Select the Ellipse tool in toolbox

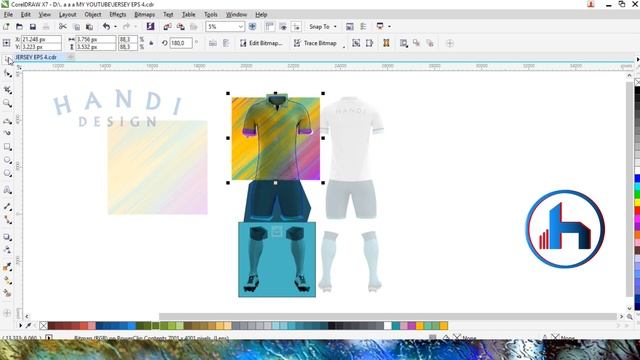tap(7, 160)
